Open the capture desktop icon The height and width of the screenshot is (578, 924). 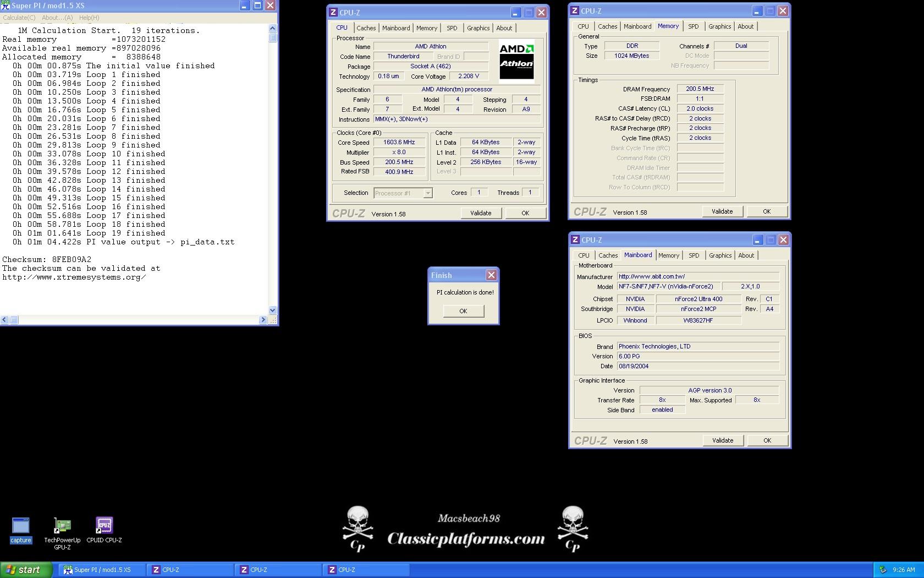click(21, 530)
